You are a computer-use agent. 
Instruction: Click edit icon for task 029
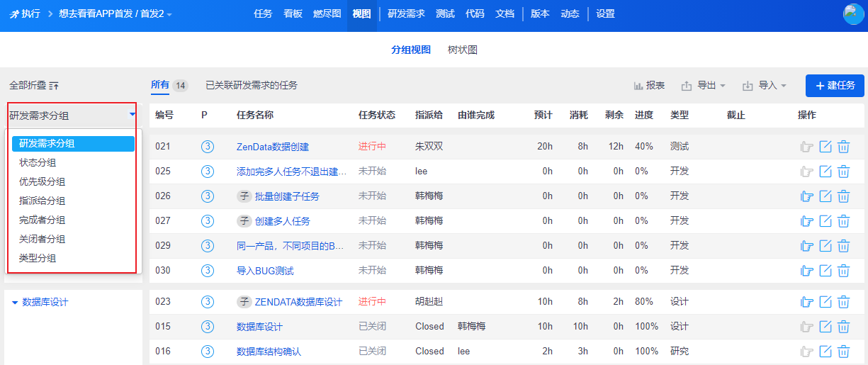point(825,246)
